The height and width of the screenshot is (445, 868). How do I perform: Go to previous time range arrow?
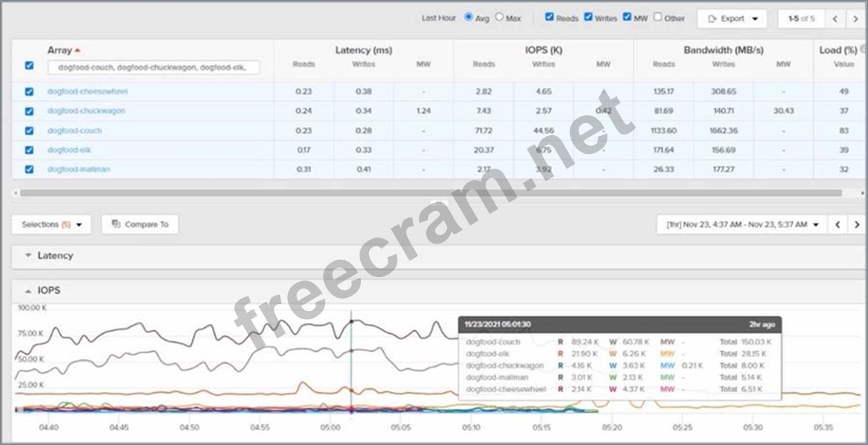pyautogui.click(x=837, y=225)
